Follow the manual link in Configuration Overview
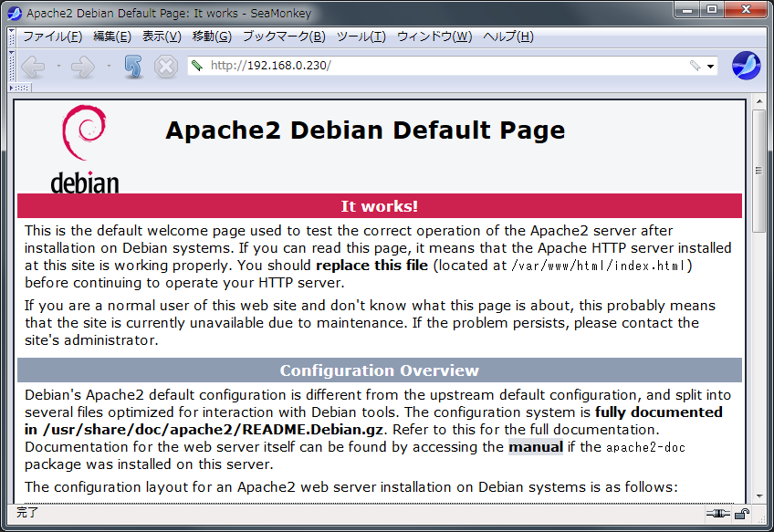The width and height of the screenshot is (774, 532). (536, 447)
